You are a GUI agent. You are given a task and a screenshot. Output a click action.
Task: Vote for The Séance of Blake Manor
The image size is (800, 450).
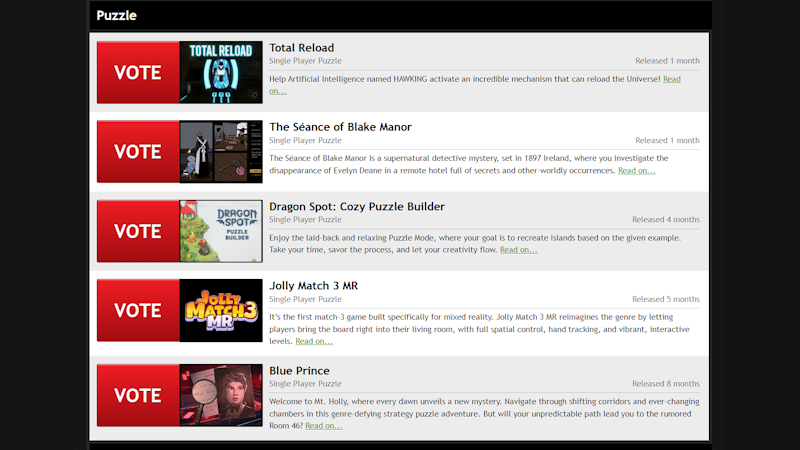coord(138,152)
